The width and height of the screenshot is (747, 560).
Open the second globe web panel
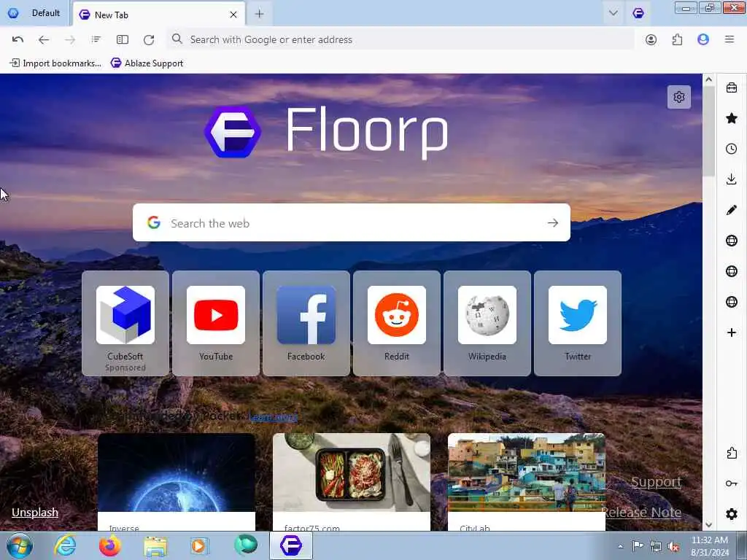[x=732, y=271]
